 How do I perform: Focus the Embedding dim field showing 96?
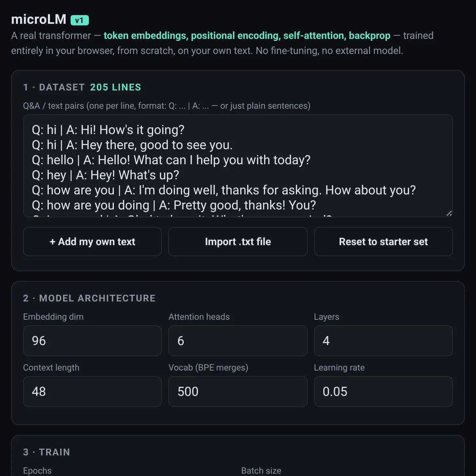click(92, 341)
